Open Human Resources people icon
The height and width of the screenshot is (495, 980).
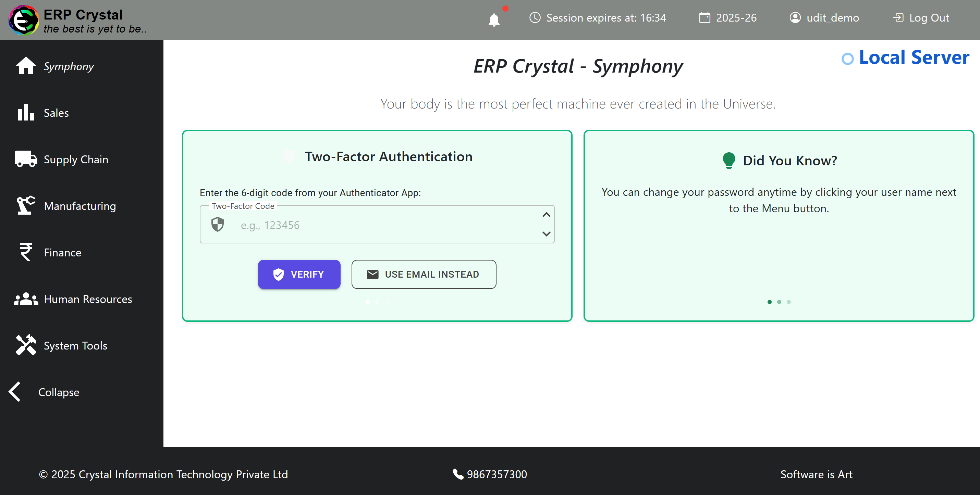coord(25,299)
